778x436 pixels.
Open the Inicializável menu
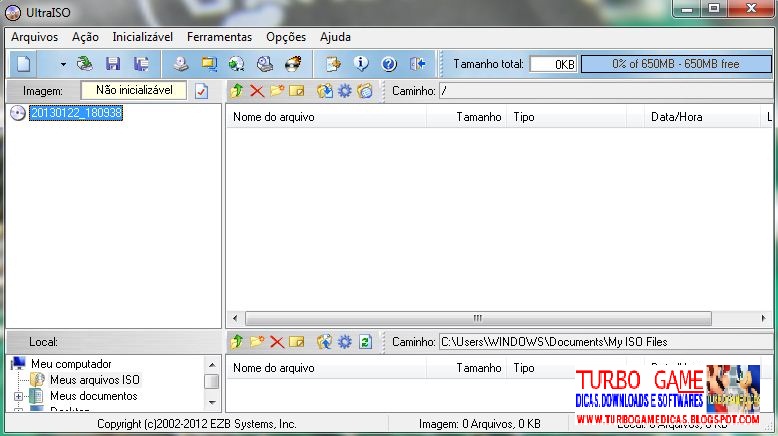click(x=142, y=37)
